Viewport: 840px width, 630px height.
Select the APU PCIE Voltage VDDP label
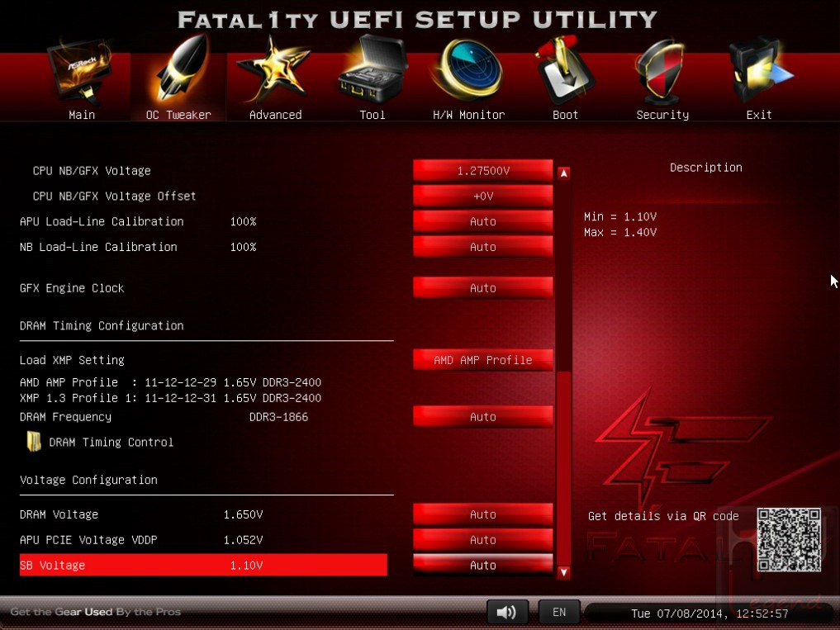point(88,540)
